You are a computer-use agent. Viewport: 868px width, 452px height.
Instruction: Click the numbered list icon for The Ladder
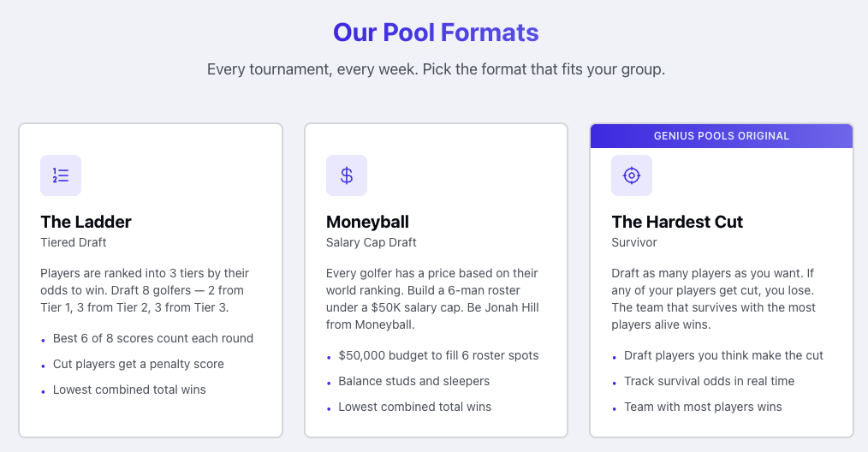[61, 175]
